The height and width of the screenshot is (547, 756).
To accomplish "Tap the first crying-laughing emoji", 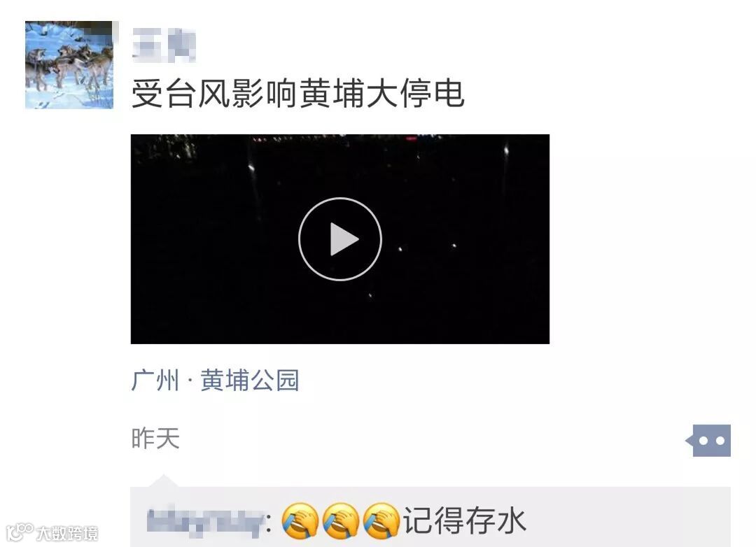I will click(x=300, y=521).
